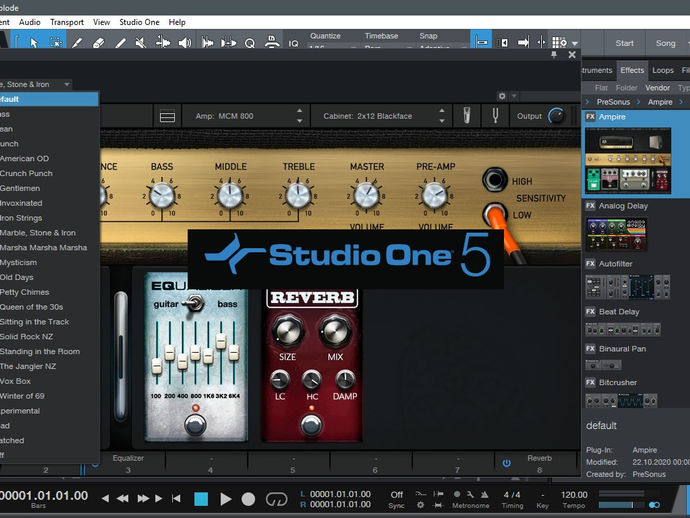Screen dimensions: 690x518
Task: Select the LOW sensitivity input jack
Action: [x=495, y=214]
